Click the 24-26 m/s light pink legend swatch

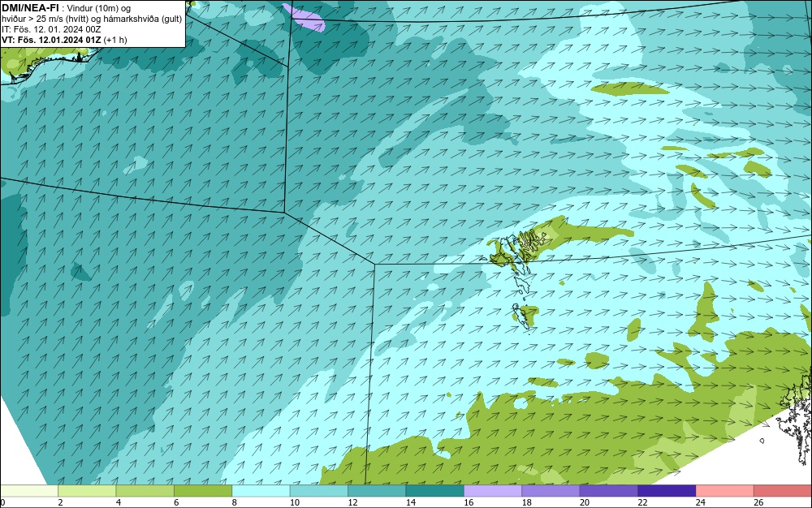tap(725, 491)
